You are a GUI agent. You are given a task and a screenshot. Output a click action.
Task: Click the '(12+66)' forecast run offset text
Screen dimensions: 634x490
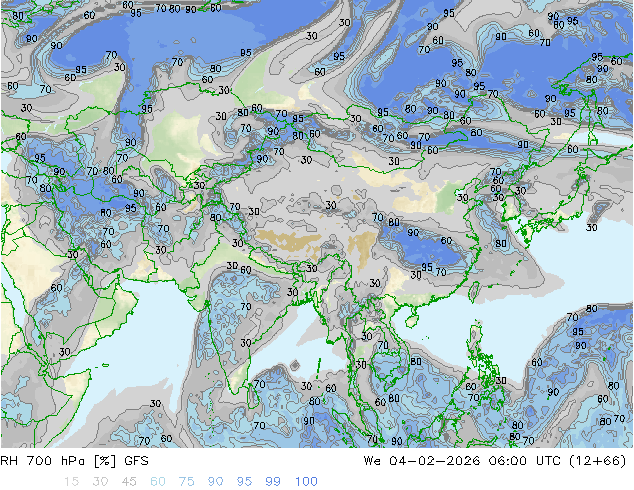tap(598, 461)
